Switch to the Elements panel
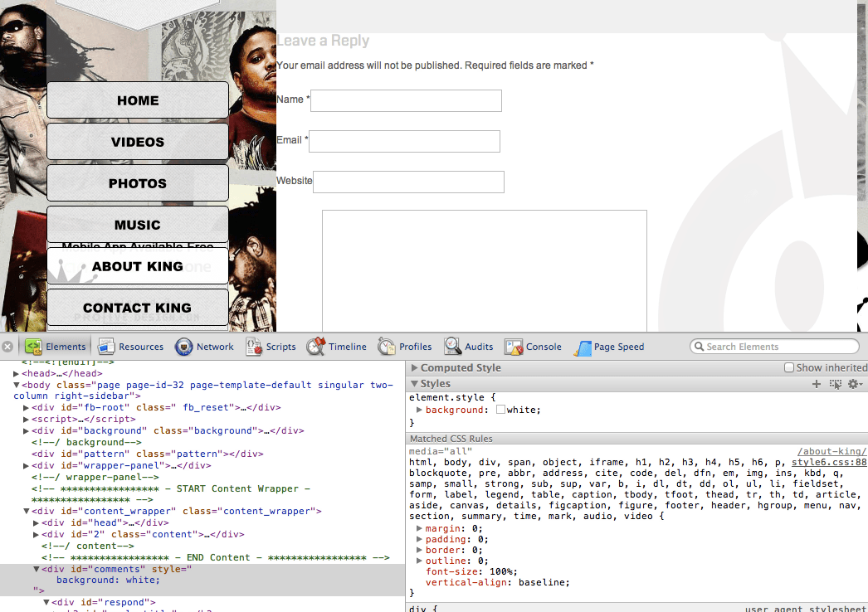This screenshot has height=612, width=868. [x=55, y=347]
